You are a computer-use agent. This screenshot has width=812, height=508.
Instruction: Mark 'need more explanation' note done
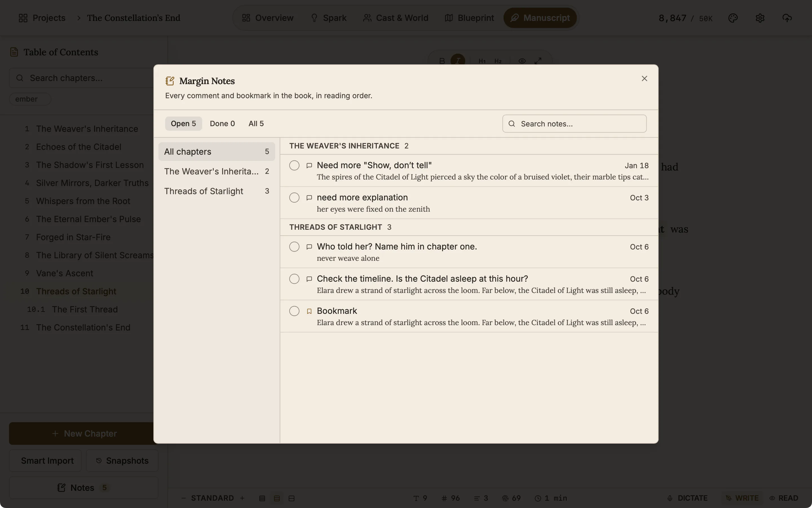pyautogui.click(x=294, y=198)
